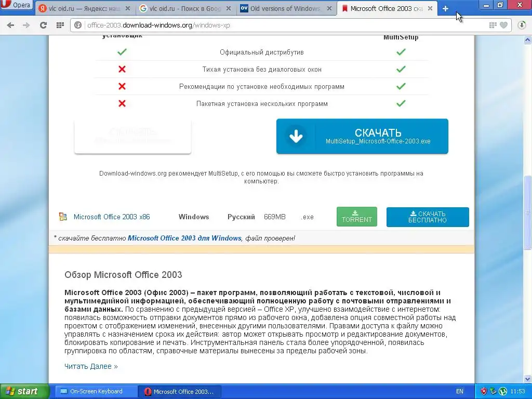Select the Microsoft Office 2003 tab
The image size is (532, 399).
click(x=387, y=8)
